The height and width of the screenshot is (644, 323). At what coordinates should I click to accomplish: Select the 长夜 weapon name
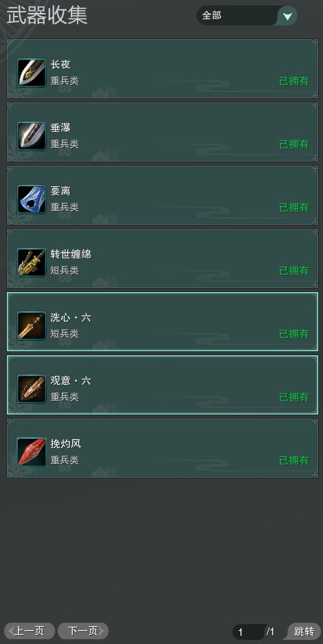click(x=60, y=65)
